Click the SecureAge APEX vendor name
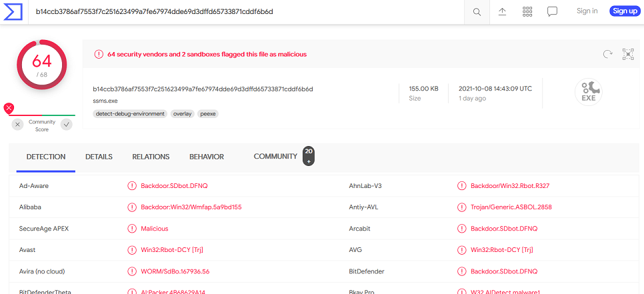Viewport: 644px width, 294px height. [44, 229]
